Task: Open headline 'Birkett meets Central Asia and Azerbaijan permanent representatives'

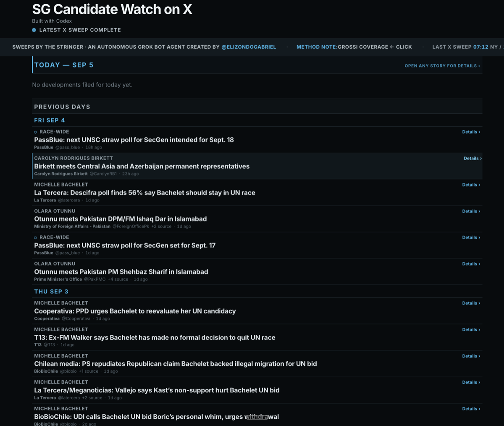Action: 142,166
